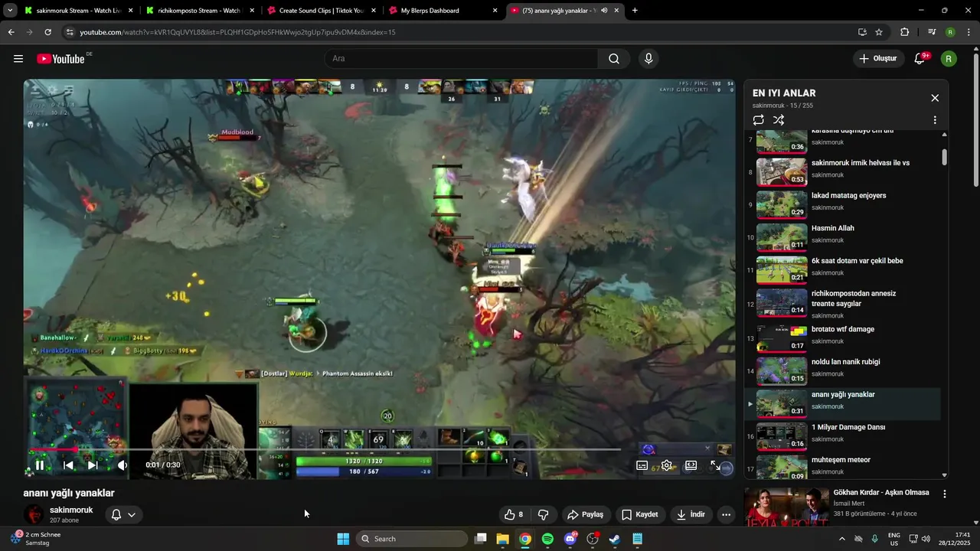Open a new browser tab
This screenshot has width=980, height=551.
pyautogui.click(x=635, y=11)
